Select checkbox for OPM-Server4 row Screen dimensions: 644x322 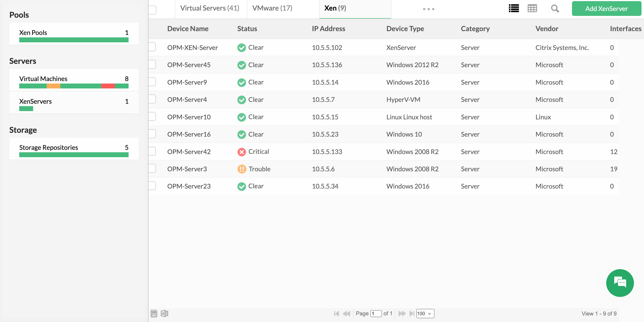coord(152,99)
